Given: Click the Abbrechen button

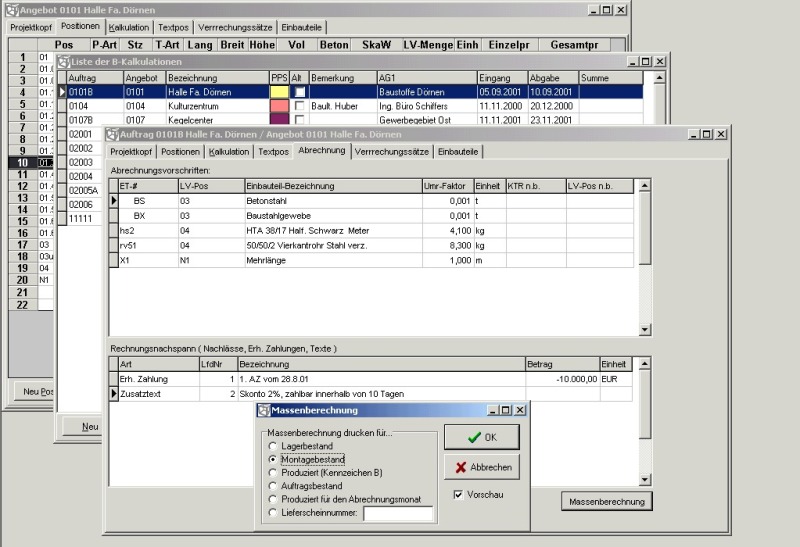Looking at the screenshot, I should tap(482, 467).
